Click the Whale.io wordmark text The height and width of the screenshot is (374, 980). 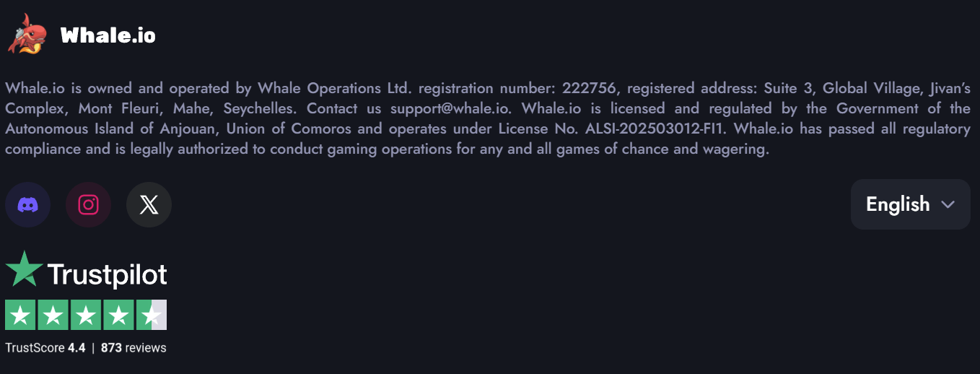click(108, 35)
